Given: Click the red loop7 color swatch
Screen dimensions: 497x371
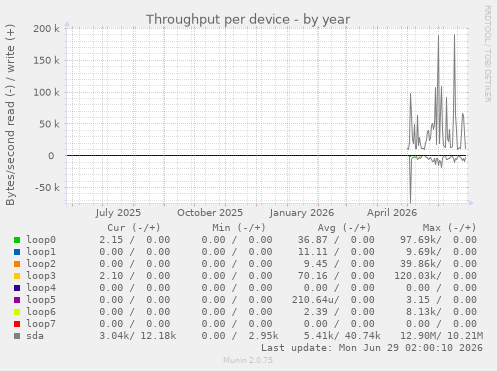Looking at the screenshot, I should 17,324.
